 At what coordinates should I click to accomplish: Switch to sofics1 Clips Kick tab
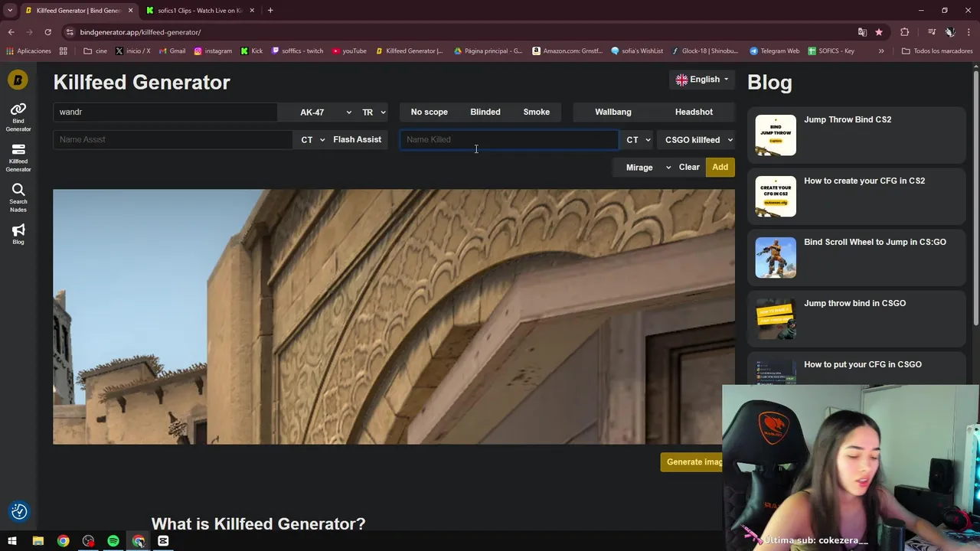click(199, 11)
